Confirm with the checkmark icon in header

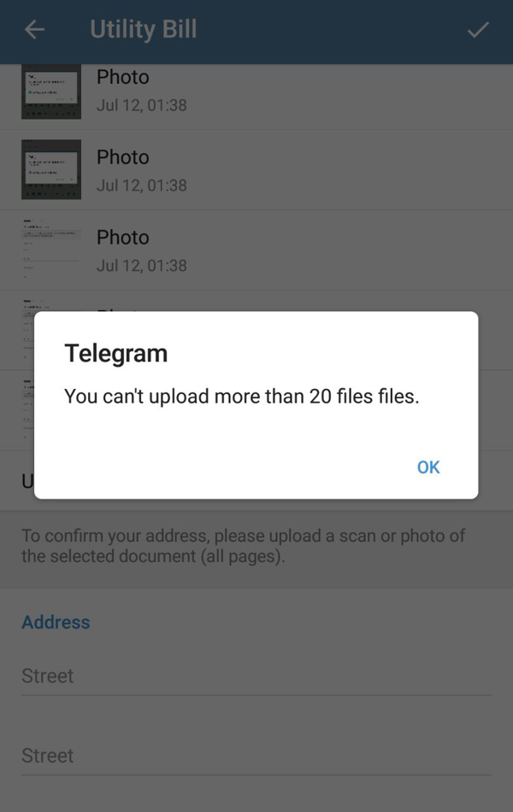pyautogui.click(x=478, y=30)
